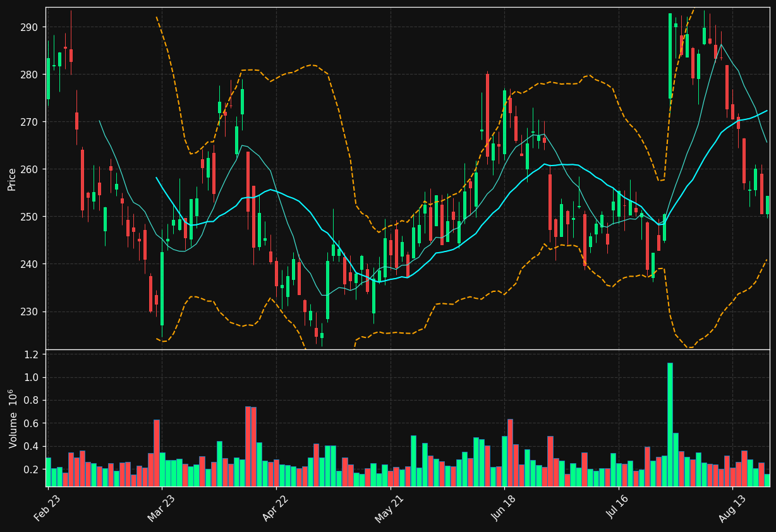776x532 pixels.
Task: Click the 280 price axis value
Action: click(29, 75)
